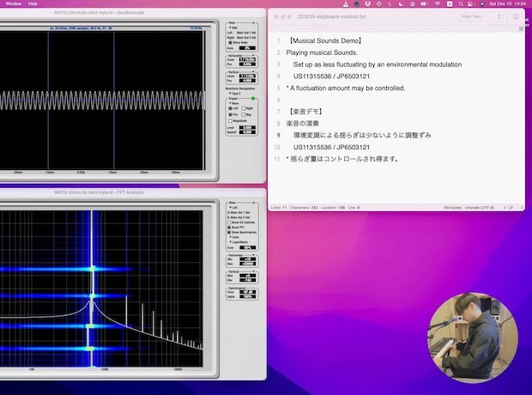Image resolution: width=532 pixels, height=395 pixels.
Task: Click the date and time in the menu bar
Action: tap(507, 3)
